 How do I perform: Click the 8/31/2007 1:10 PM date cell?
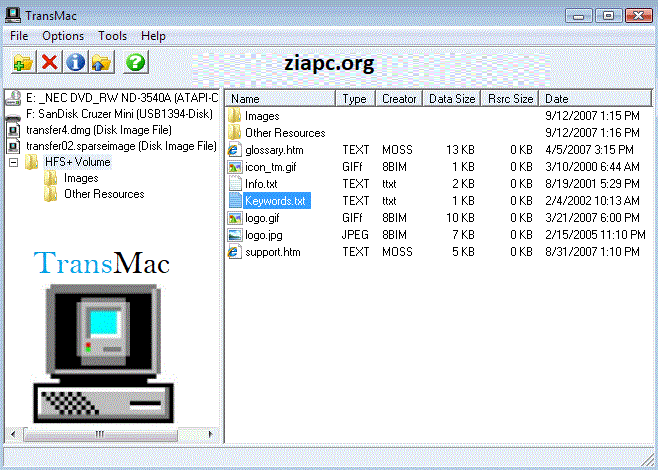tap(592, 252)
